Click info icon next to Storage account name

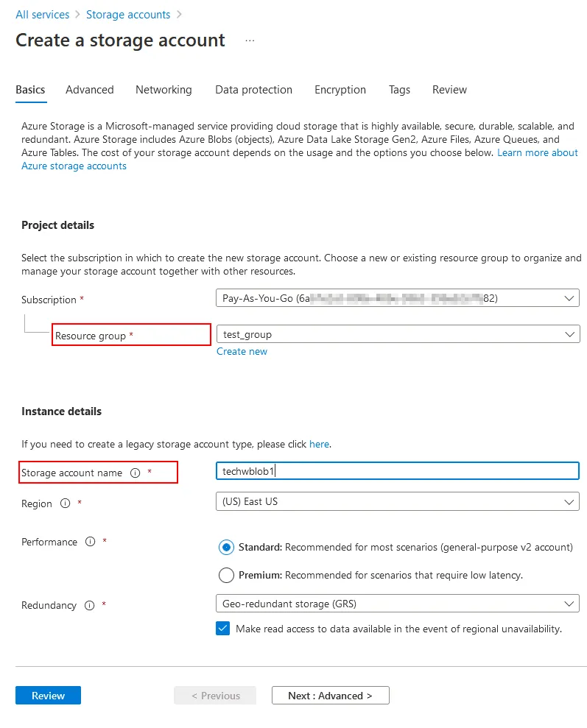[x=135, y=473]
